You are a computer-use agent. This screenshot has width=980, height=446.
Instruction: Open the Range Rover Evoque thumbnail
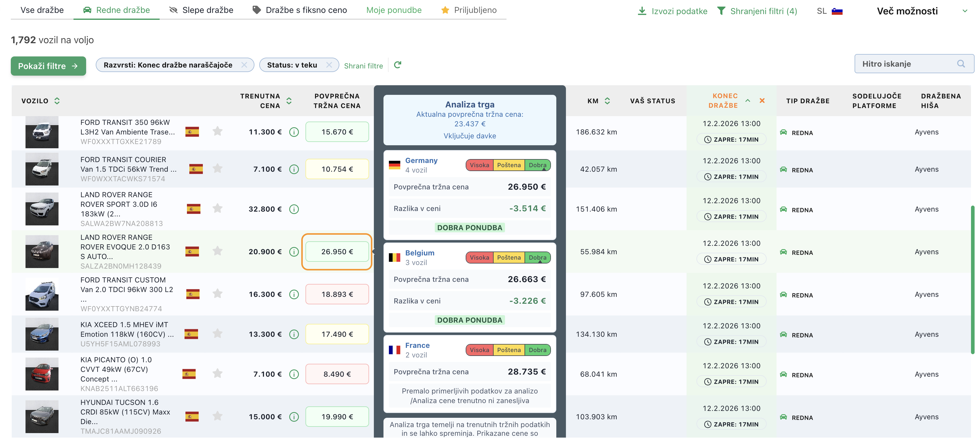tap(42, 252)
